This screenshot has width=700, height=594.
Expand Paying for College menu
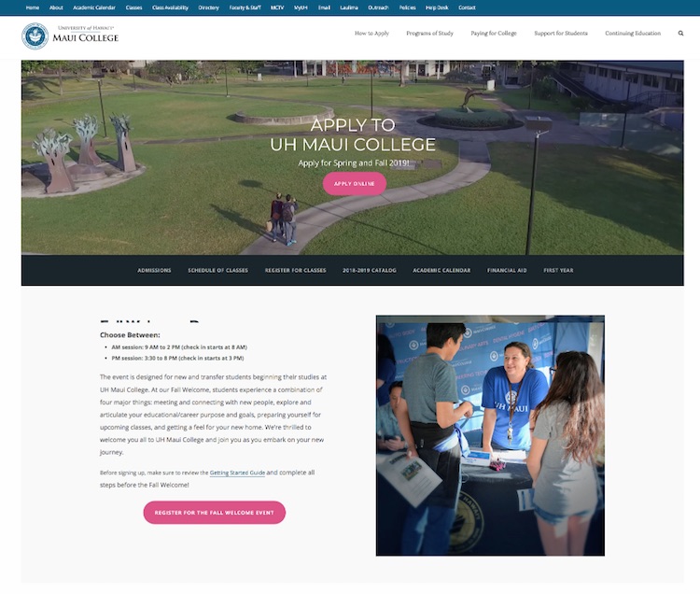(x=494, y=33)
